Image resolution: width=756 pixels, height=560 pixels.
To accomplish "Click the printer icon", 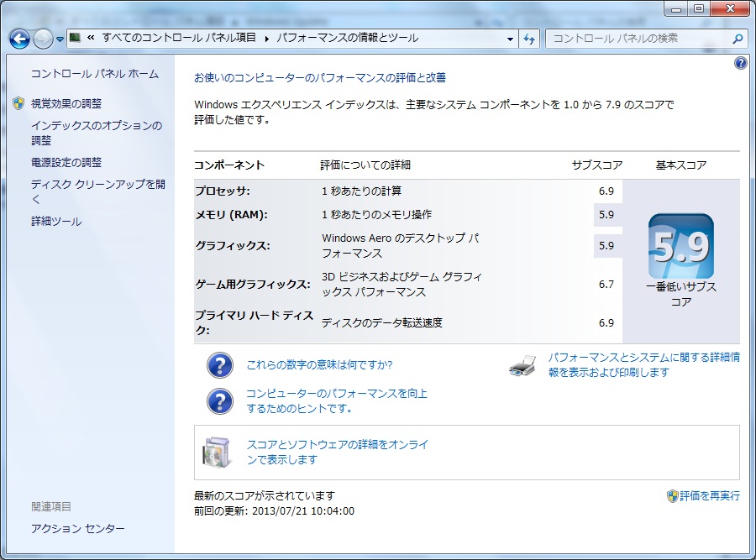I will click(523, 366).
